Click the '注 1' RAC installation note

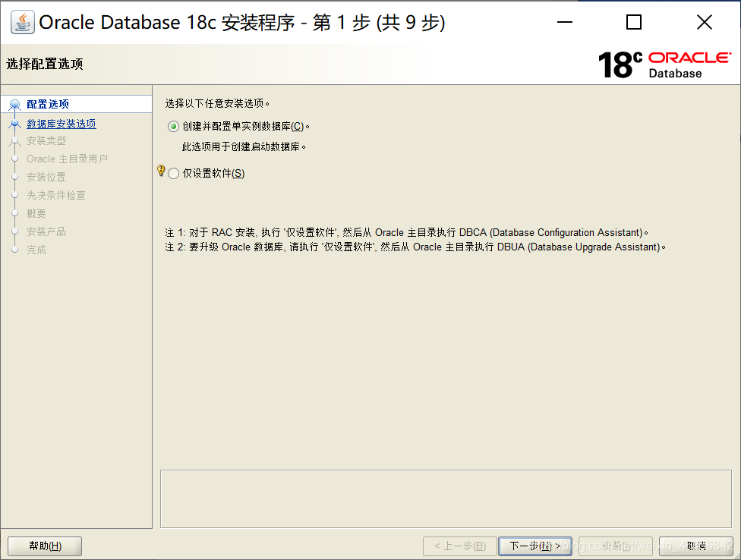point(407,233)
